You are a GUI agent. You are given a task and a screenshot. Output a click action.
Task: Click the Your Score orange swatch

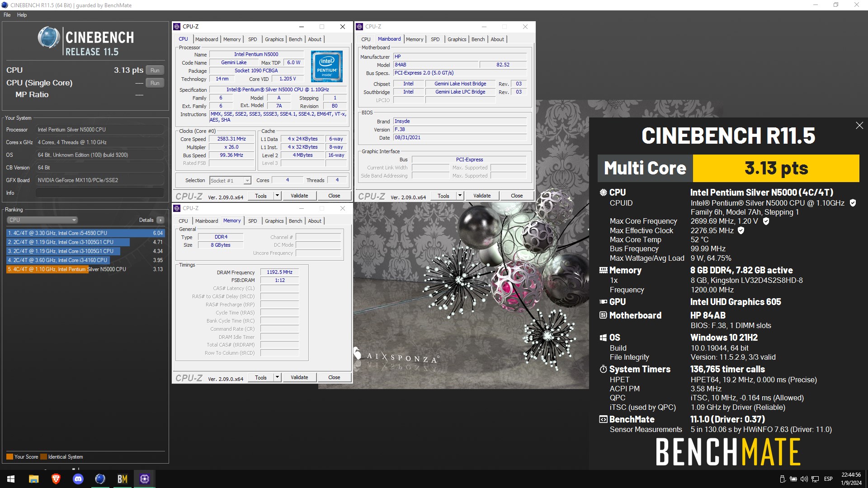pos(9,457)
